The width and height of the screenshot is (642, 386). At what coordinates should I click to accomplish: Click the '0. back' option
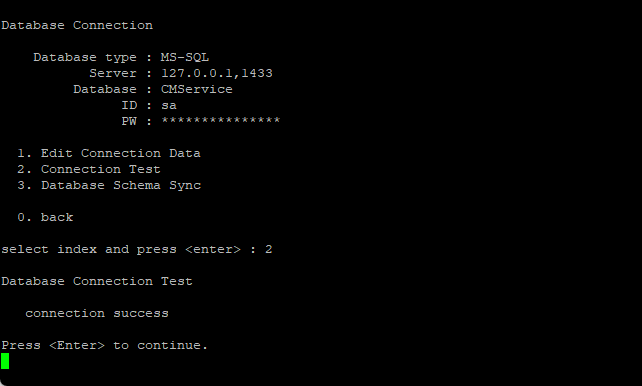click(x=45, y=217)
